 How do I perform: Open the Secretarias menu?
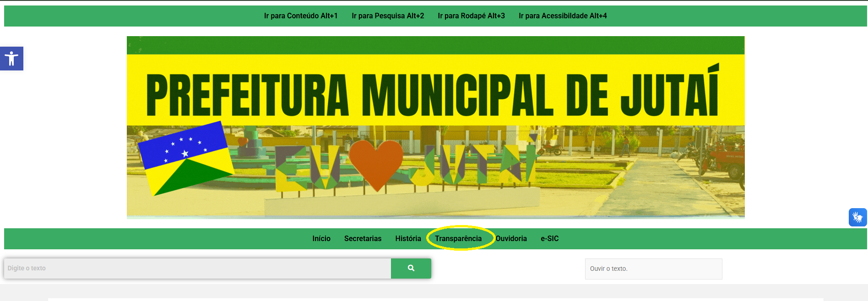pos(363,238)
